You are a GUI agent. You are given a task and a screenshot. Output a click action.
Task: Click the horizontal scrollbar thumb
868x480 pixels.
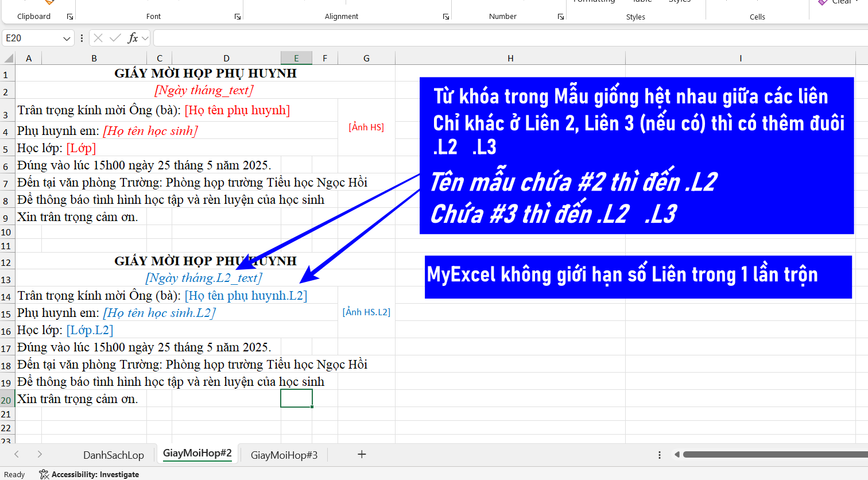pos(769,454)
